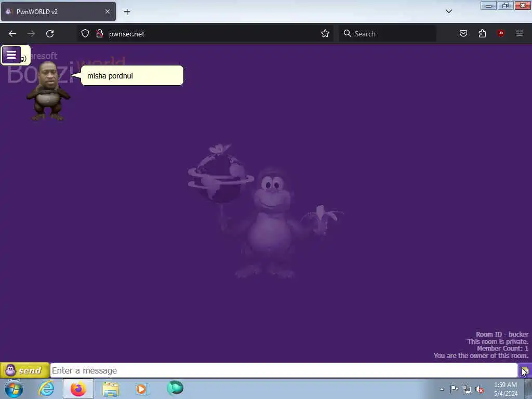The width and height of the screenshot is (532, 399).
Task: Open the uBlock Origin extension icon
Action: point(501,33)
